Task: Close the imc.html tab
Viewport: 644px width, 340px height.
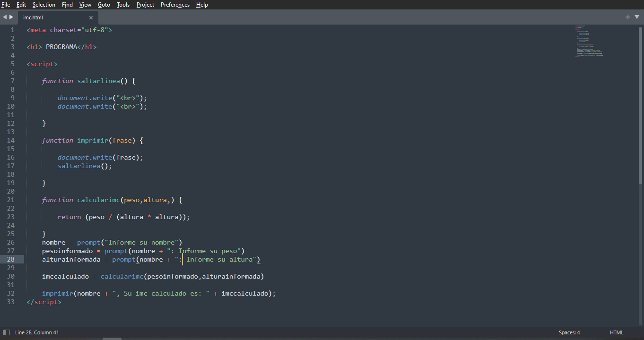Action: tap(91, 17)
